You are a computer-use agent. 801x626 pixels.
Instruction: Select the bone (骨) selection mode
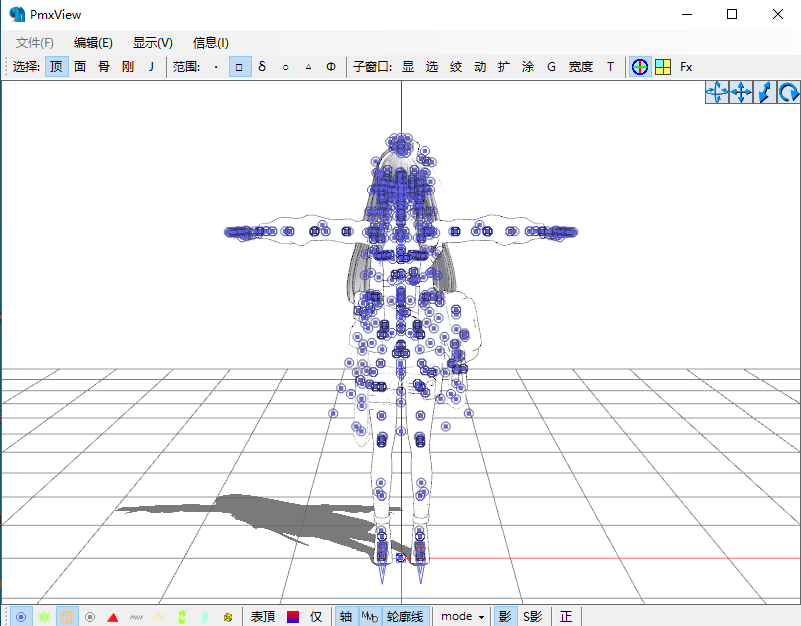(x=103, y=67)
